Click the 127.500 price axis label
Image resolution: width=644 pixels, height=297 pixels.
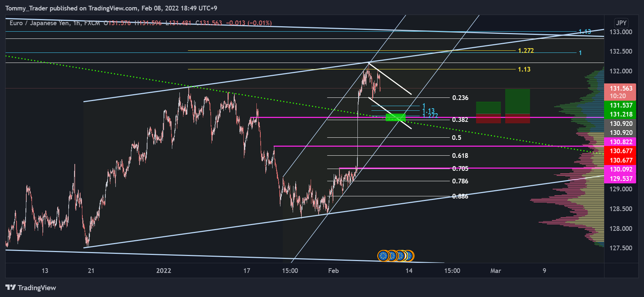coord(621,248)
